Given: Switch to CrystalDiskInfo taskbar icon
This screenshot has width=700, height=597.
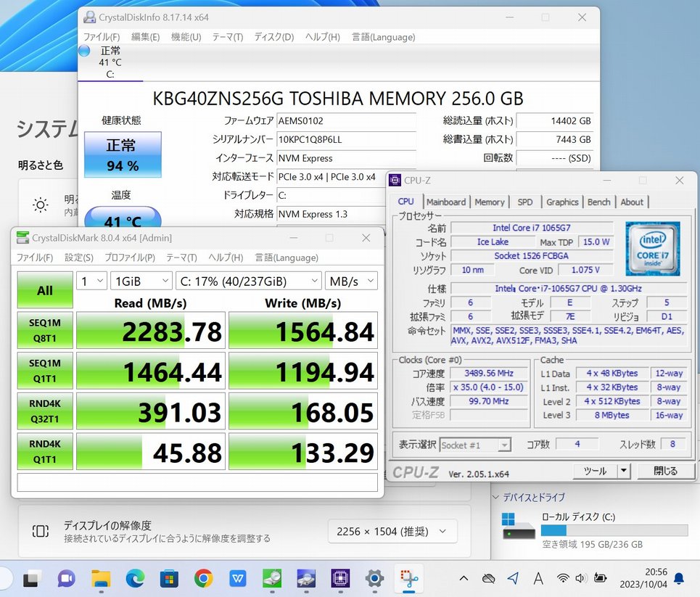Looking at the screenshot, I should coord(306,579).
